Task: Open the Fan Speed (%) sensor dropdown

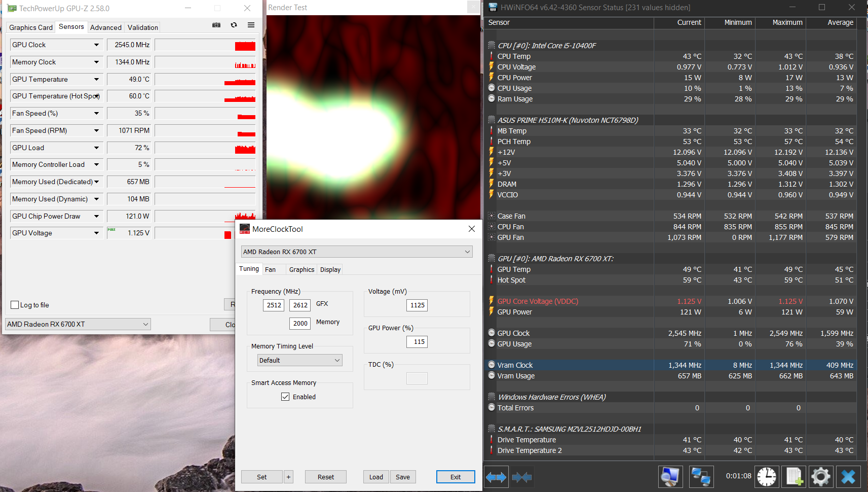Action: tap(96, 113)
